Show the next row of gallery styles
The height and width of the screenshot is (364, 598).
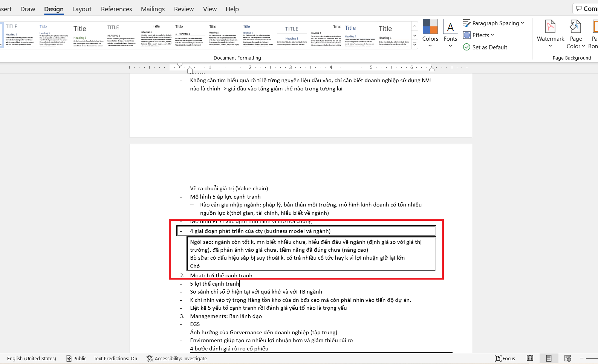point(414,35)
